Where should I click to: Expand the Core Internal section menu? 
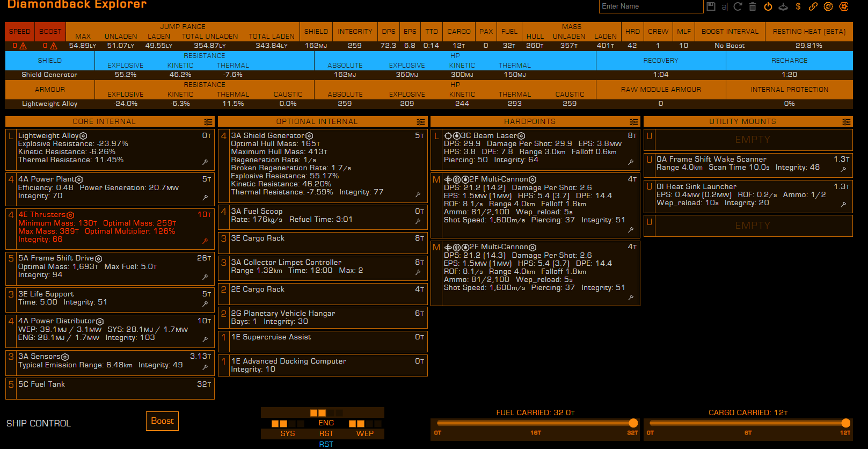click(x=208, y=122)
